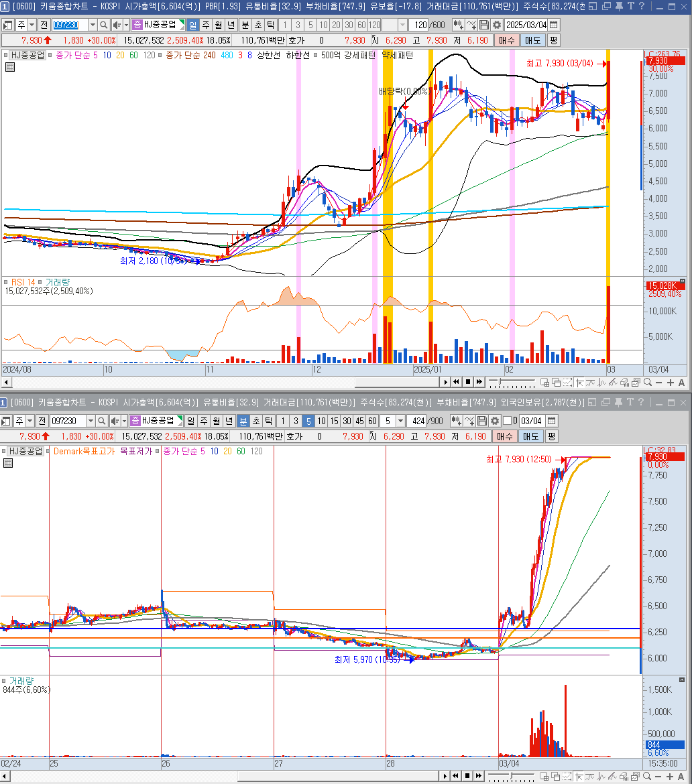Open stock code 097230 dropdown in top toolbar
The image size is (692, 784).
(x=93, y=25)
